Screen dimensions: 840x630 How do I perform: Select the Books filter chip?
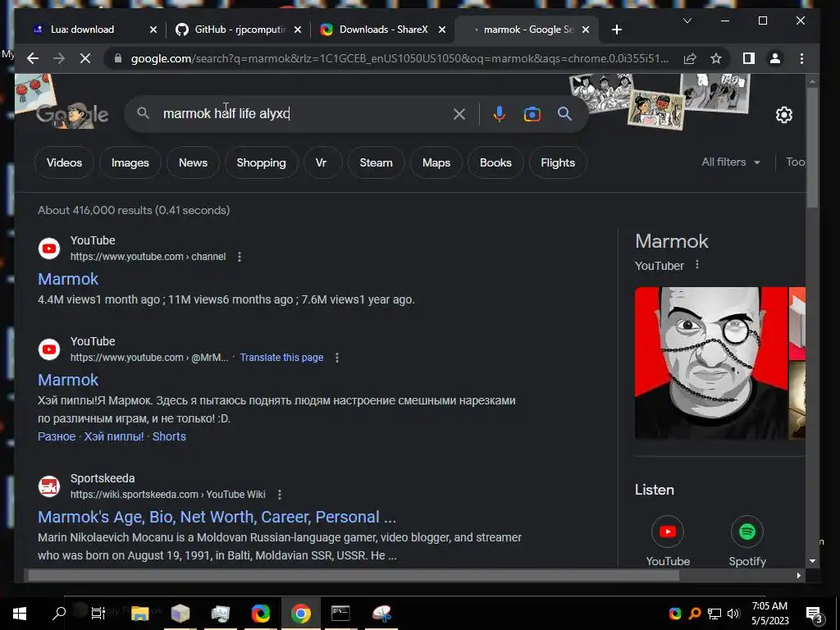point(495,162)
